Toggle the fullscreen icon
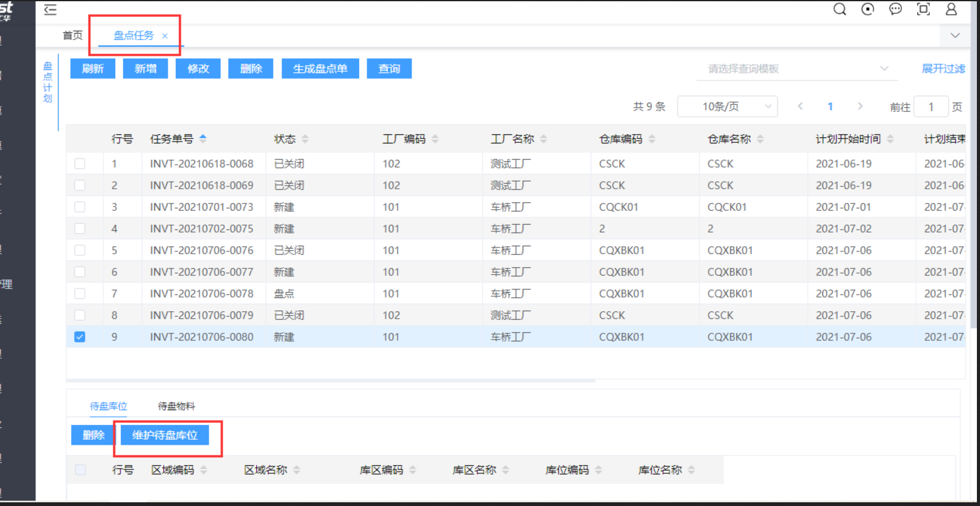Screen dimensions: 980x506 click(923, 9)
